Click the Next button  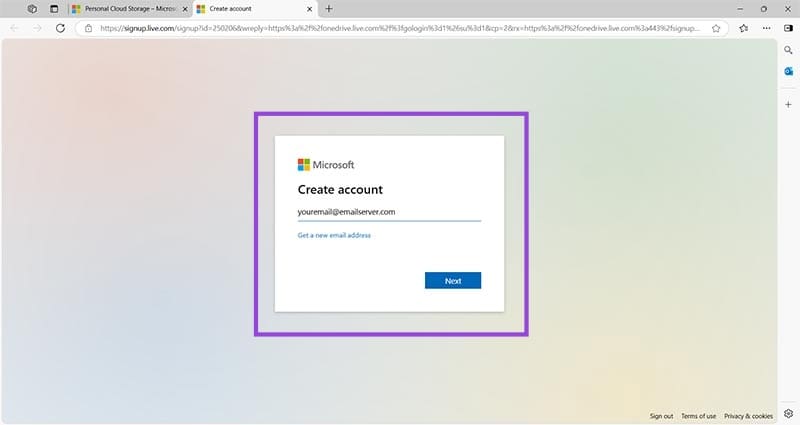pyautogui.click(x=453, y=281)
